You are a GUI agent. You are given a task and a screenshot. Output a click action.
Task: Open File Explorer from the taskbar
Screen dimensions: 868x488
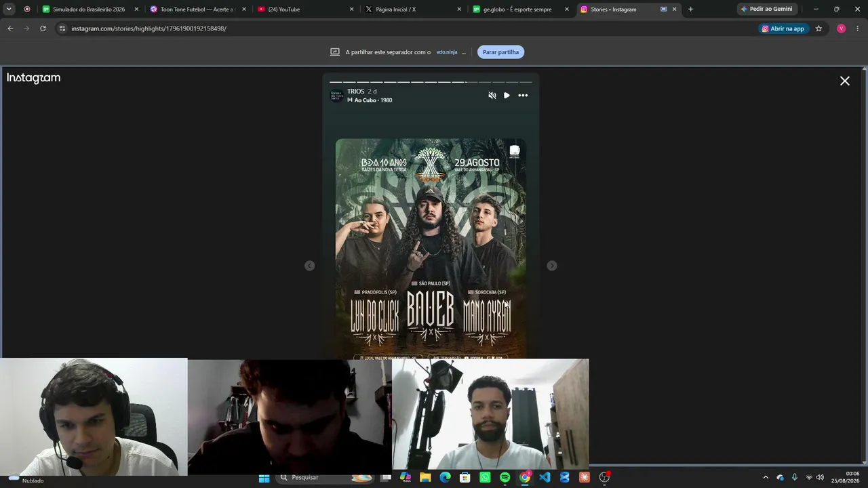pyautogui.click(x=425, y=478)
